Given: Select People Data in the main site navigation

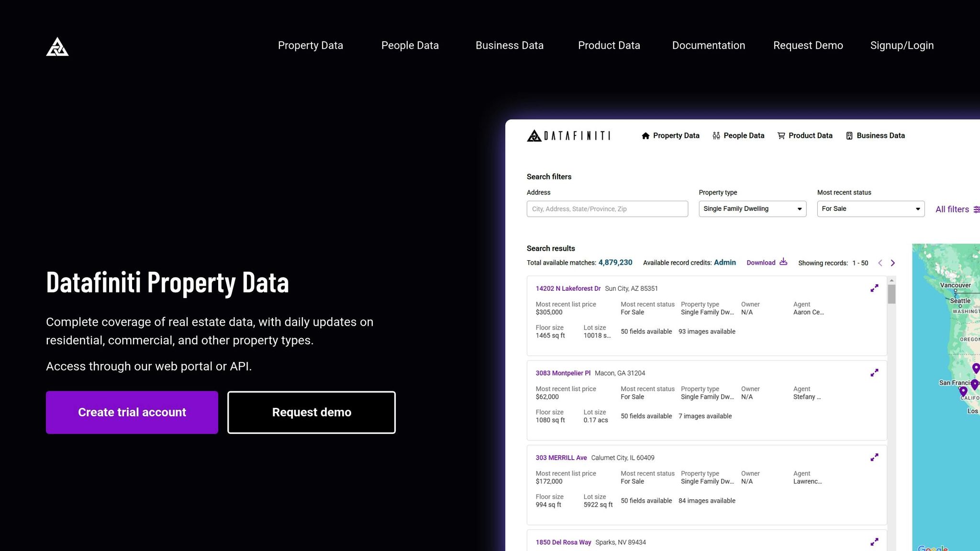Looking at the screenshot, I should coord(410,45).
